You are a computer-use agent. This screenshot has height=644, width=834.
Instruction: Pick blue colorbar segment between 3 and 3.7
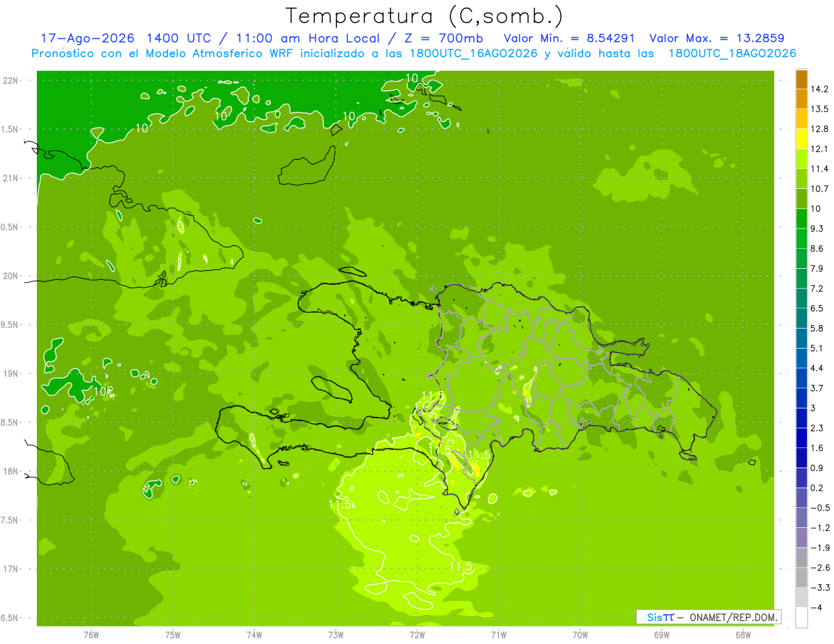click(801, 398)
